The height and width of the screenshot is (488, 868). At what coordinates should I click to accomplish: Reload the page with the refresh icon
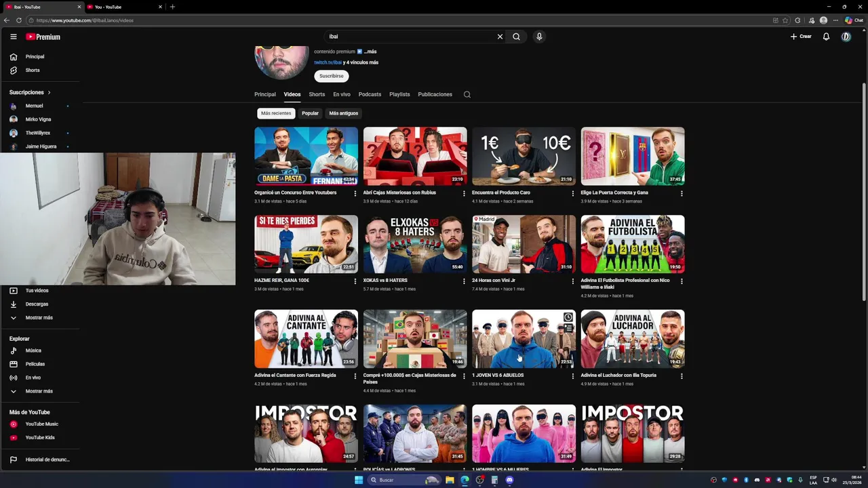(x=18, y=20)
